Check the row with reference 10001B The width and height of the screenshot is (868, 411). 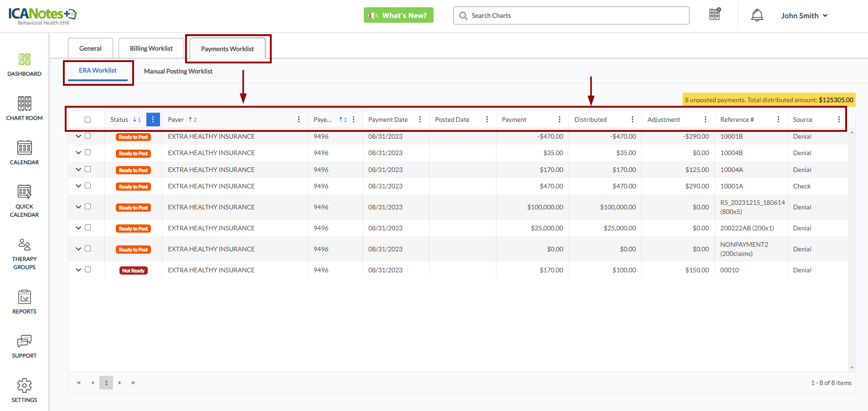[88, 136]
